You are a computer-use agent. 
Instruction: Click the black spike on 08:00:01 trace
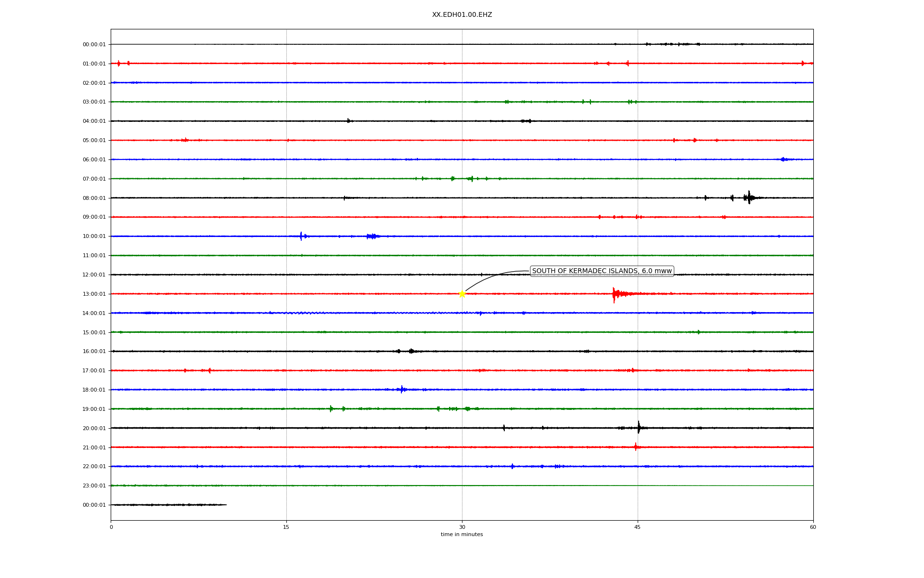[x=749, y=197]
